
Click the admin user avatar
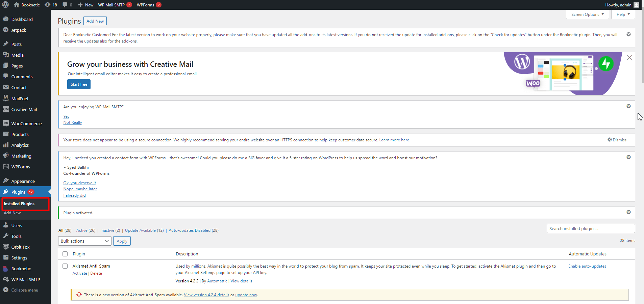point(636,5)
